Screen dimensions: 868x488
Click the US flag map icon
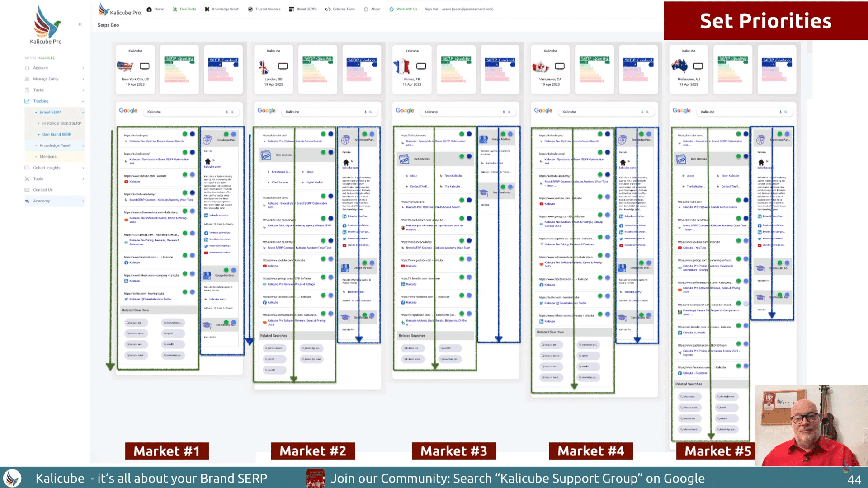(125, 66)
